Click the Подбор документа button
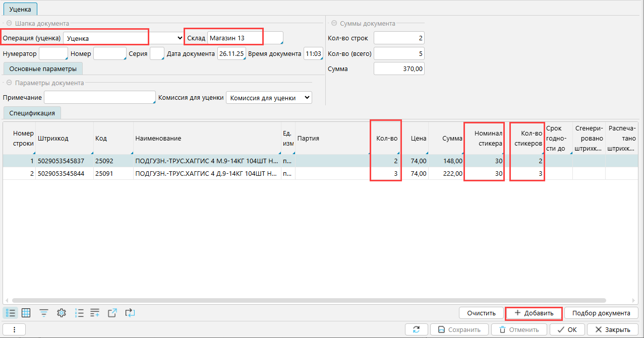 (x=601, y=313)
